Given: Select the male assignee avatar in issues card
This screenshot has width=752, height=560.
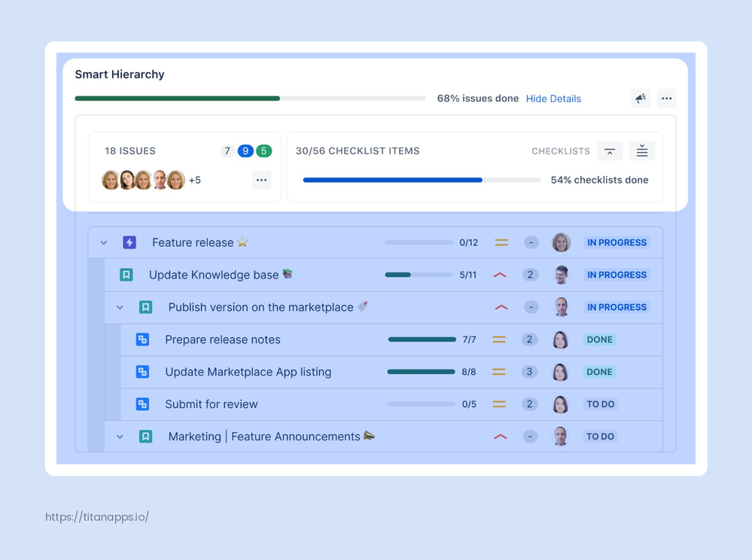Looking at the screenshot, I should (160, 181).
